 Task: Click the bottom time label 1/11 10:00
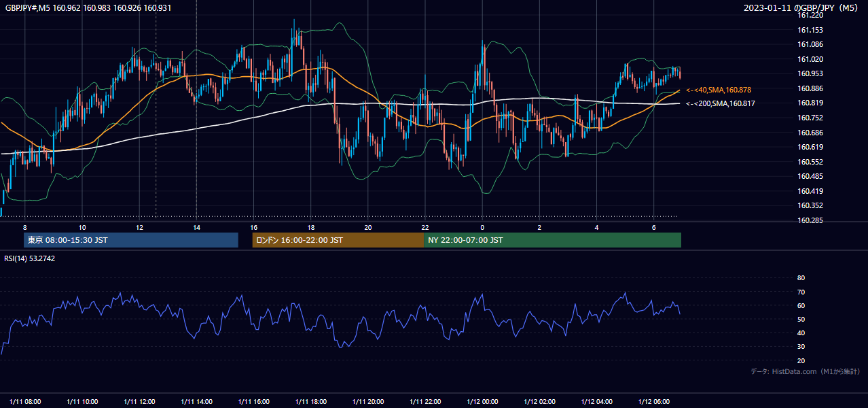click(82, 401)
